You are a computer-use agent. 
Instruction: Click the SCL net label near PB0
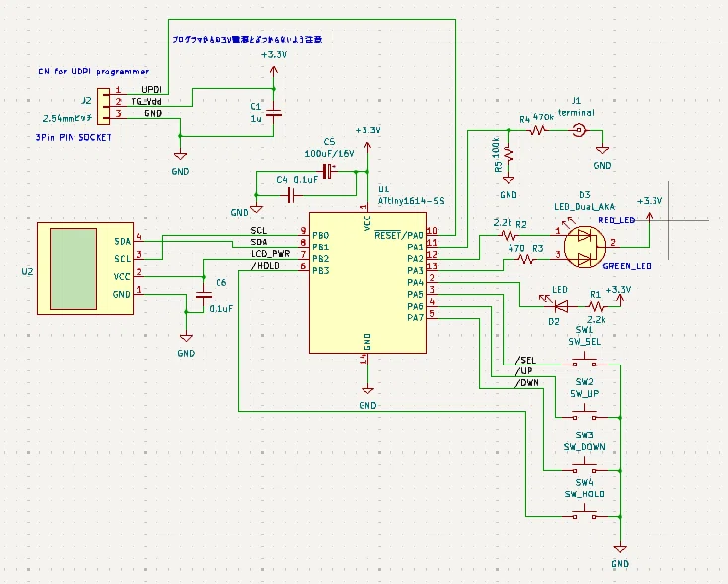pos(259,230)
